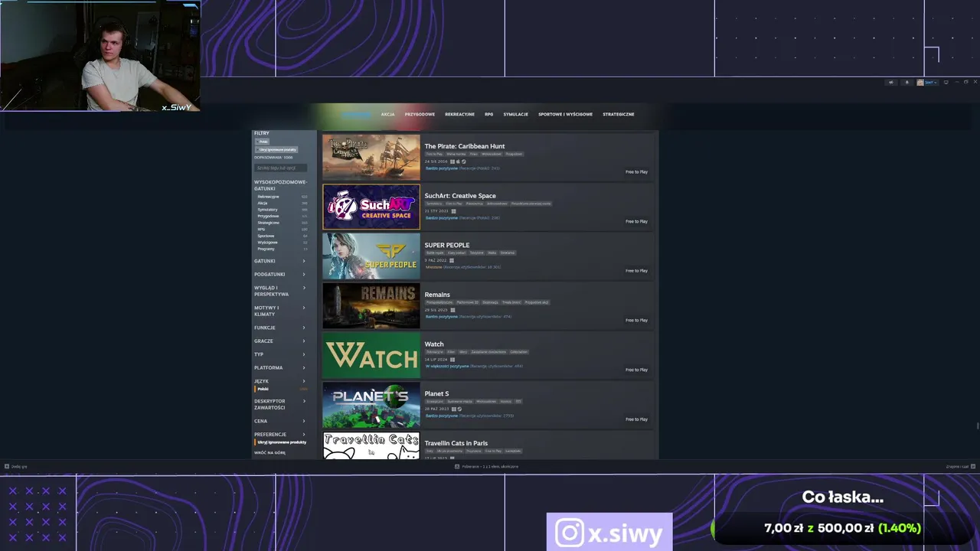Open the Remains game thumbnail
The height and width of the screenshot is (551, 980).
371,305
